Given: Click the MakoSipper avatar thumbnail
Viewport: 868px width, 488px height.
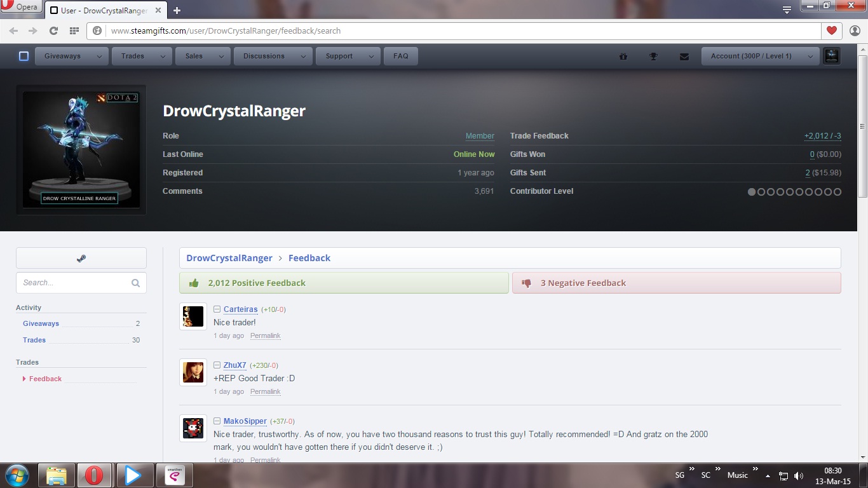Looking at the screenshot, I should pyautogui.click(x=193, y=428).
